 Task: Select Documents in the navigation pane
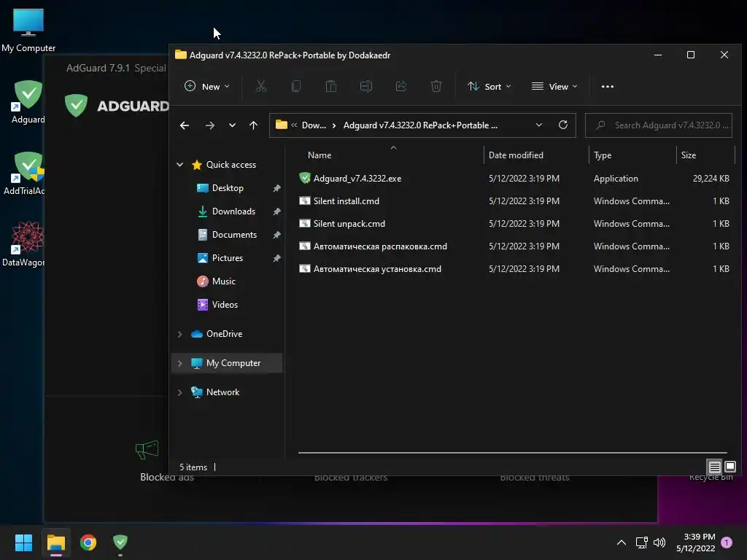tap(234, 234)
